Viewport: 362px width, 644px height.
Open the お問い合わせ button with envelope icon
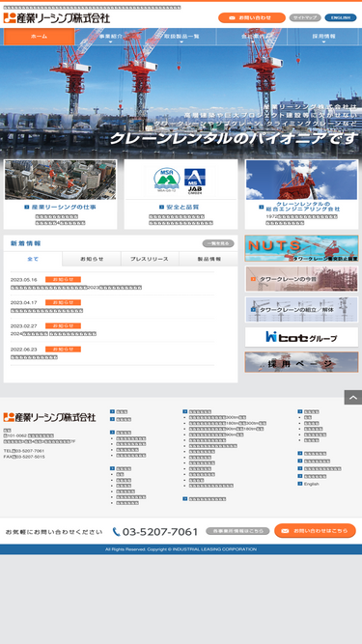pos(252,17)
